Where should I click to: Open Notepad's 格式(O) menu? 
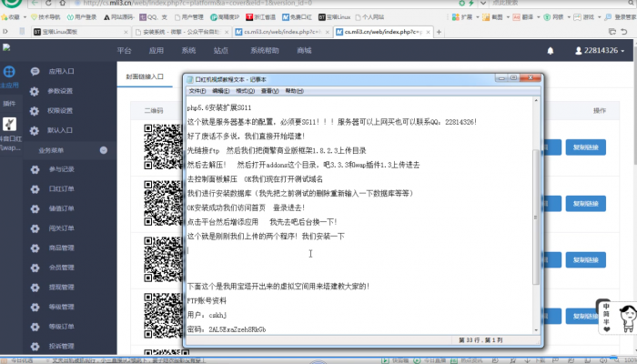[245, 91]
